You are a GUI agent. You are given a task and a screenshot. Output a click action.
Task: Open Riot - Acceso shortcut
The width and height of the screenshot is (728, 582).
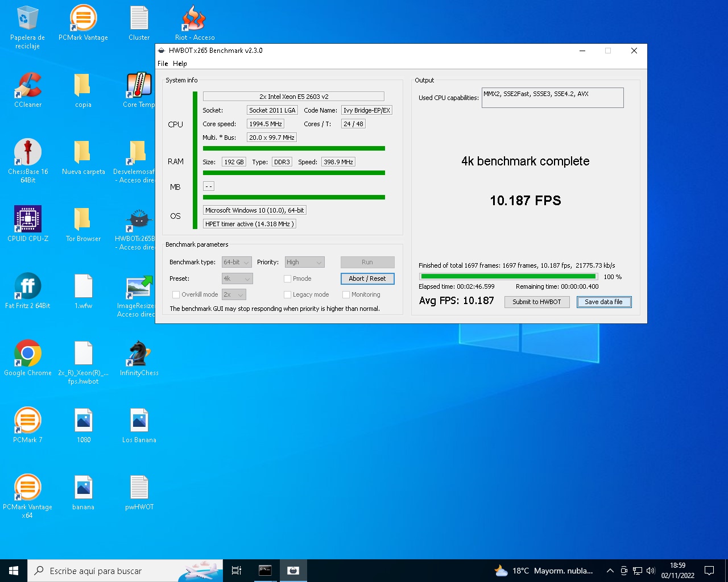(x=195, y=23)
